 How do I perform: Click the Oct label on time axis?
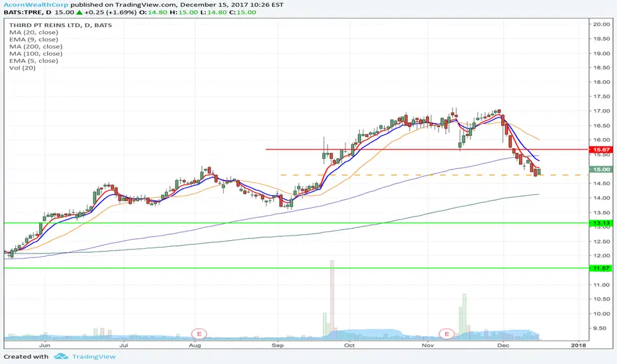point(349,345)
